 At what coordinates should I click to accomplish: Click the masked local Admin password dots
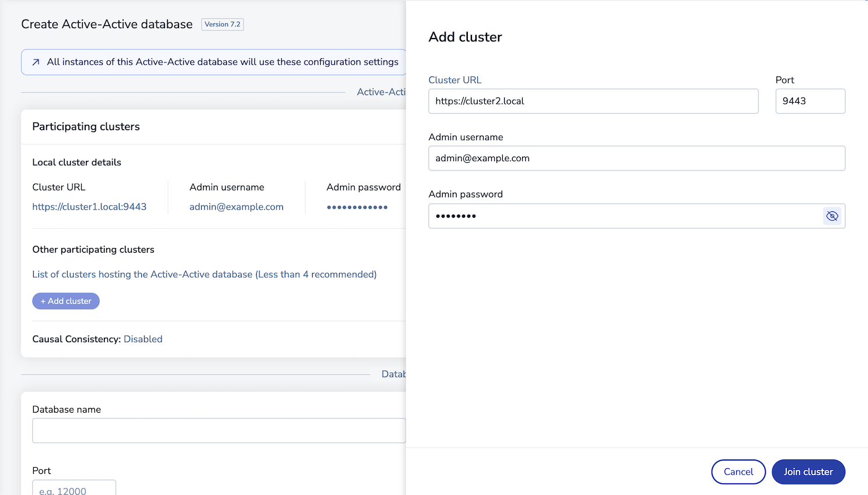click(x=357, y=207)
